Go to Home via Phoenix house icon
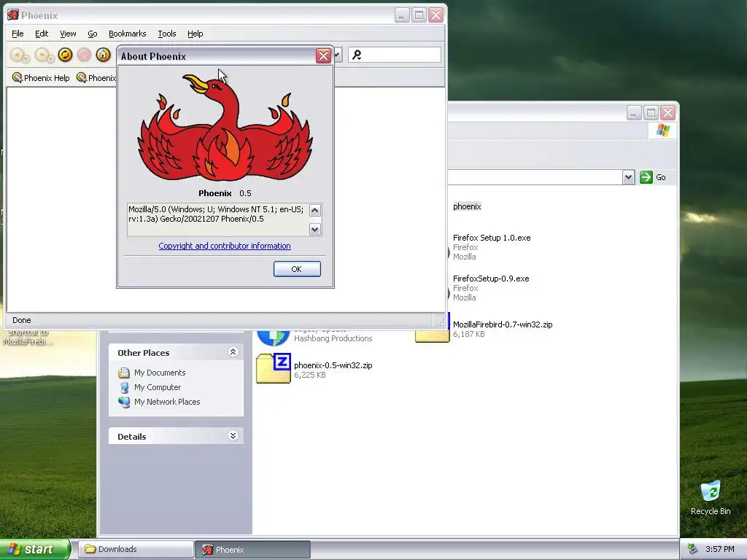 (103, 55)
